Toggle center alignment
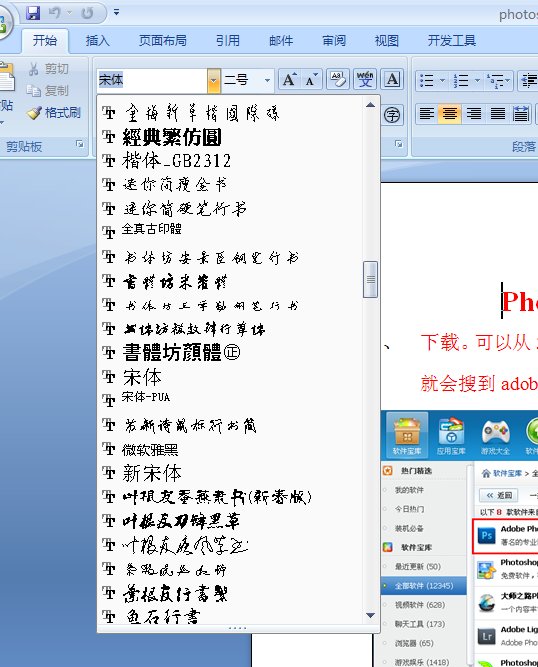Screen dimensions: 538x667 450,114
